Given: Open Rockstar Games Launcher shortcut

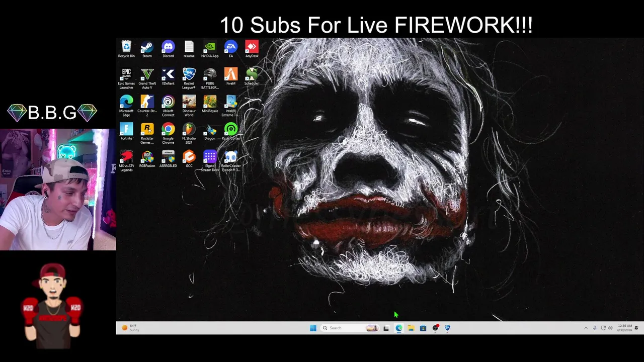Looking at the screenshot, I should [147, 134].
